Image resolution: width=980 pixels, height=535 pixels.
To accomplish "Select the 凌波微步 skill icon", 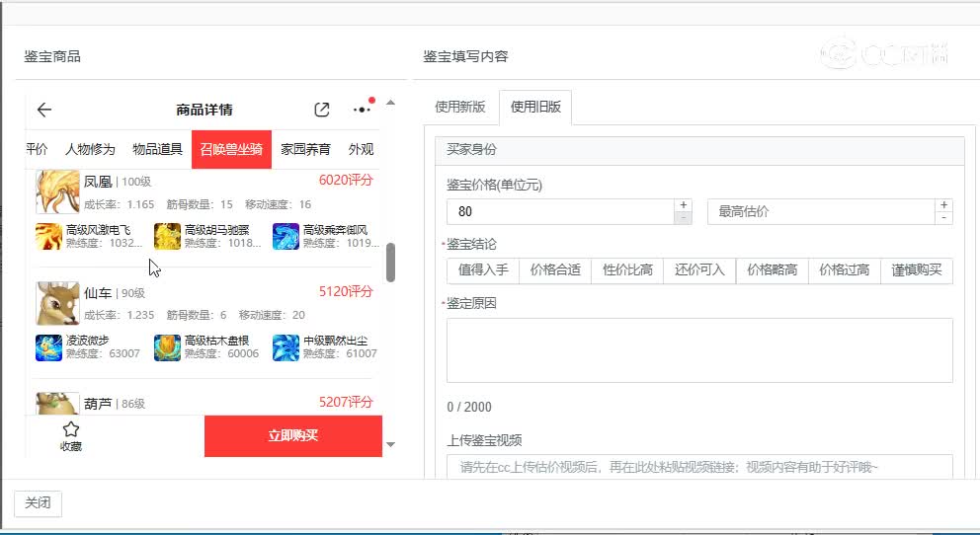I will point(48,347).
